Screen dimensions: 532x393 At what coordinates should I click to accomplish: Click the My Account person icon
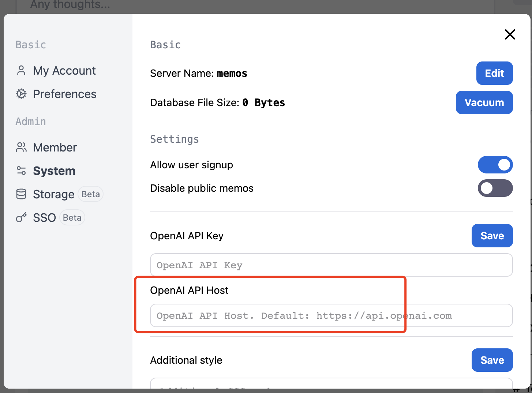coord(21,70)
